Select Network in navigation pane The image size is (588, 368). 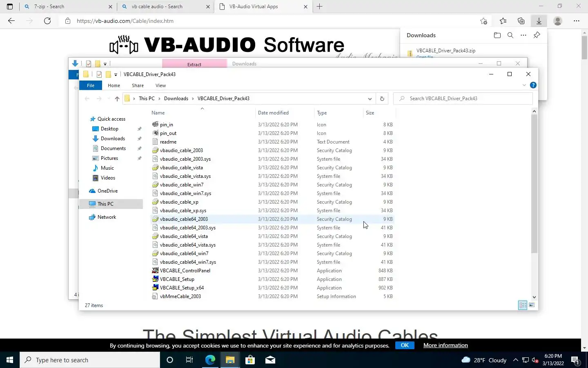pos(107,217)
